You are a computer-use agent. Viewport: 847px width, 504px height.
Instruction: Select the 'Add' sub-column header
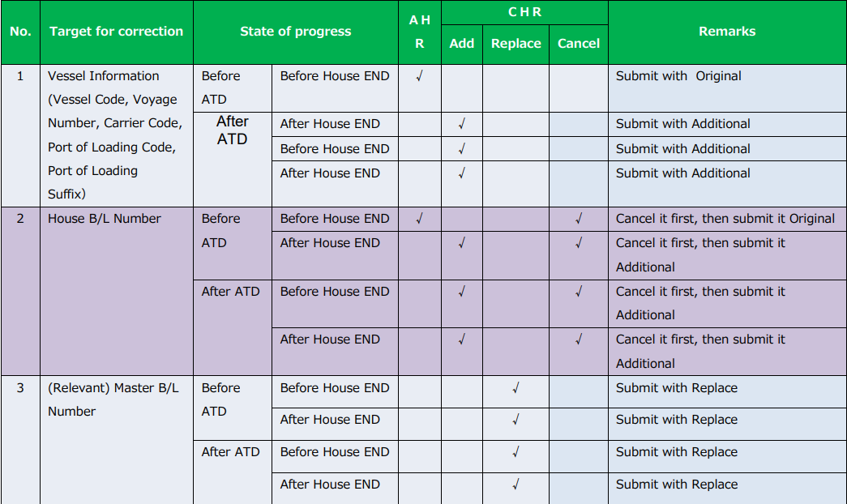(462, 44)
